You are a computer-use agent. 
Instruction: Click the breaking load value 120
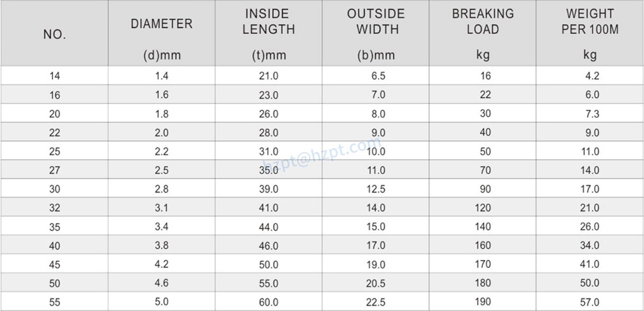coord(483,208)
